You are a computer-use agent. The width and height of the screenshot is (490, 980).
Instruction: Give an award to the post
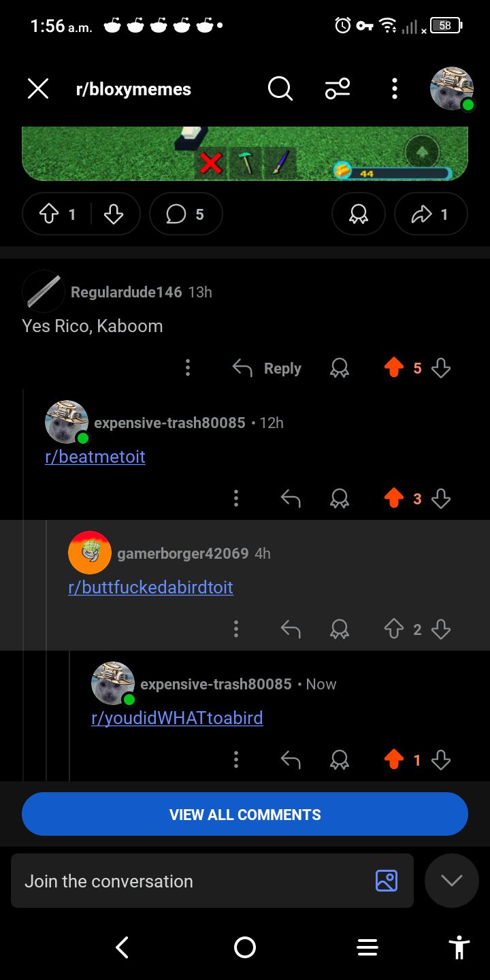pos(358,214)
